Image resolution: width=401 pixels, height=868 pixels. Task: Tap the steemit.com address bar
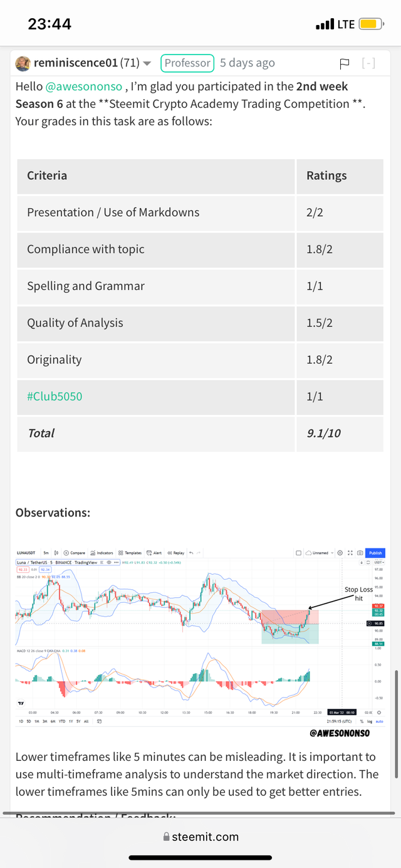click(x=200, y=837)
